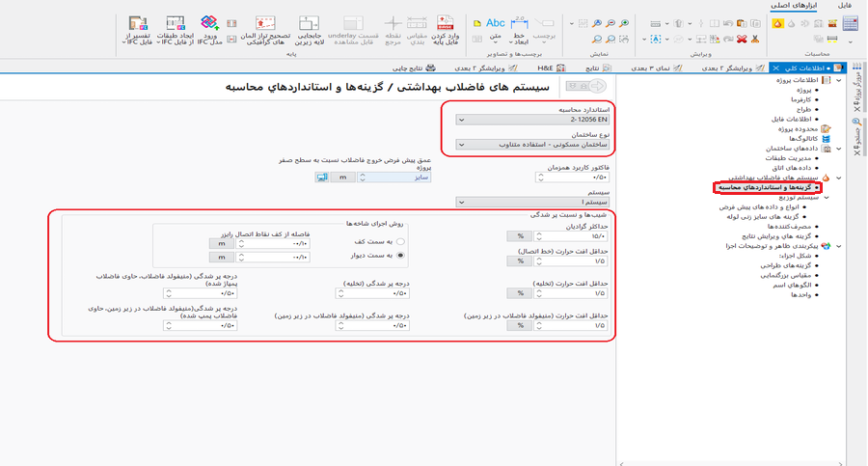Screen dimensions: 868x466
Task: Select the Abc text tool
Action: (495, 24)
